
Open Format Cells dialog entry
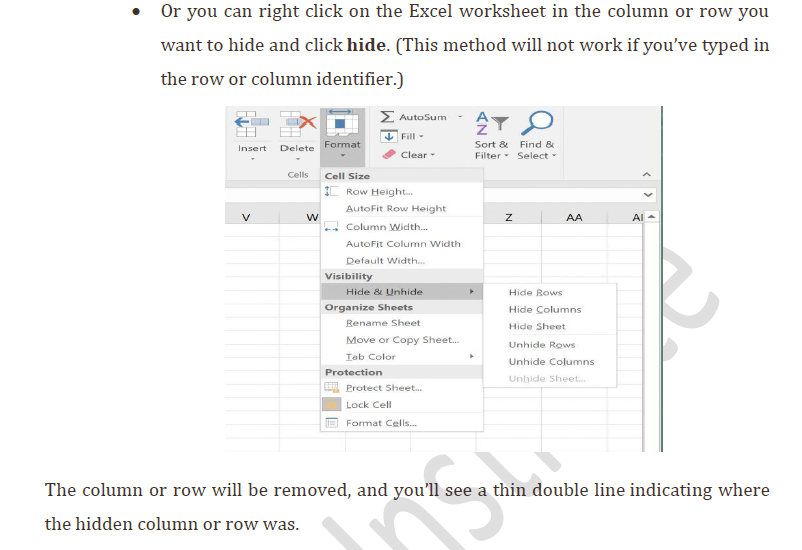(x=380, y=423)
